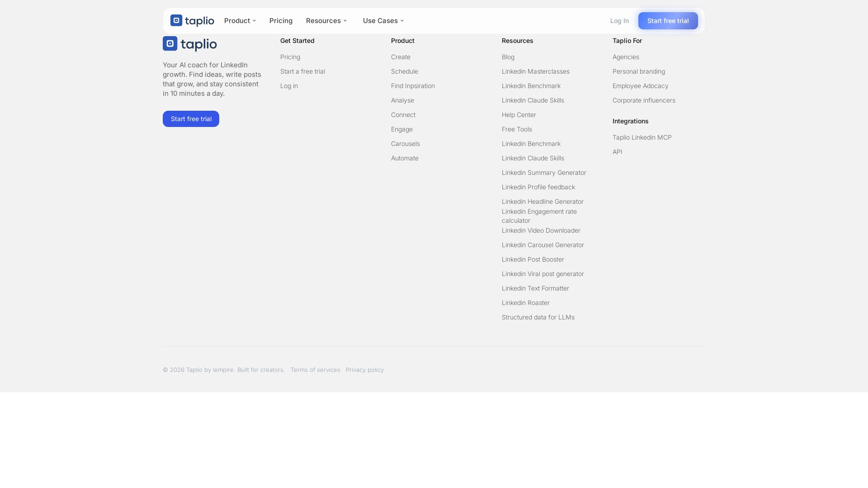
Task: Open the Find Inpsiration link
Action: pos(413,86)
